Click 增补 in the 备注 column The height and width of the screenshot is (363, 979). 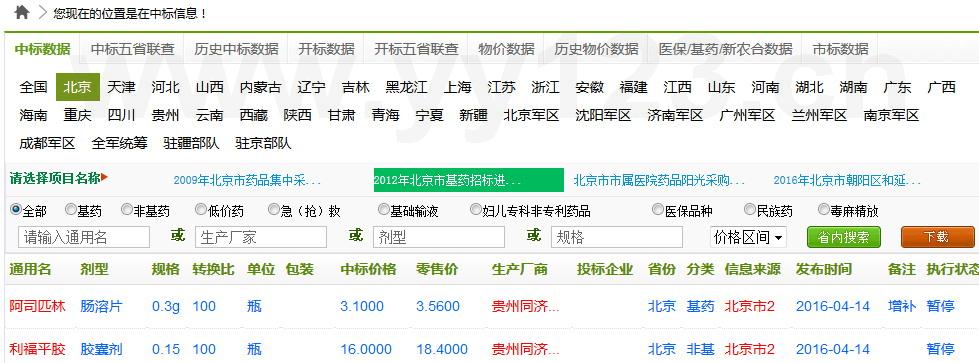[x=902, y=307]
